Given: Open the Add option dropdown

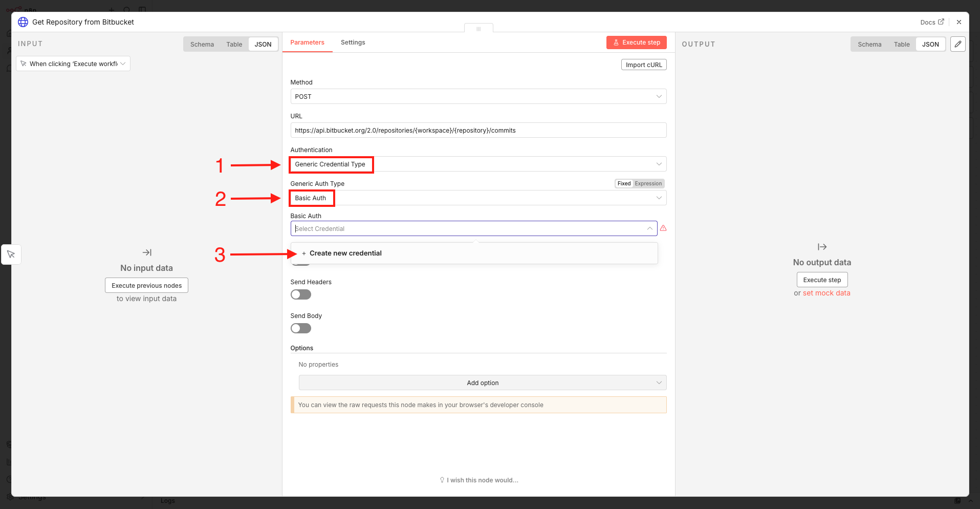Looking at the screenshot, I should coord(482,383).
